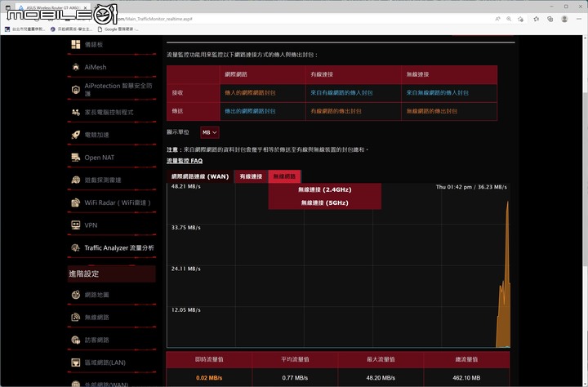Open the Google bookmark in favorites bar
This screenshot has width=588, height=387.
118,29
